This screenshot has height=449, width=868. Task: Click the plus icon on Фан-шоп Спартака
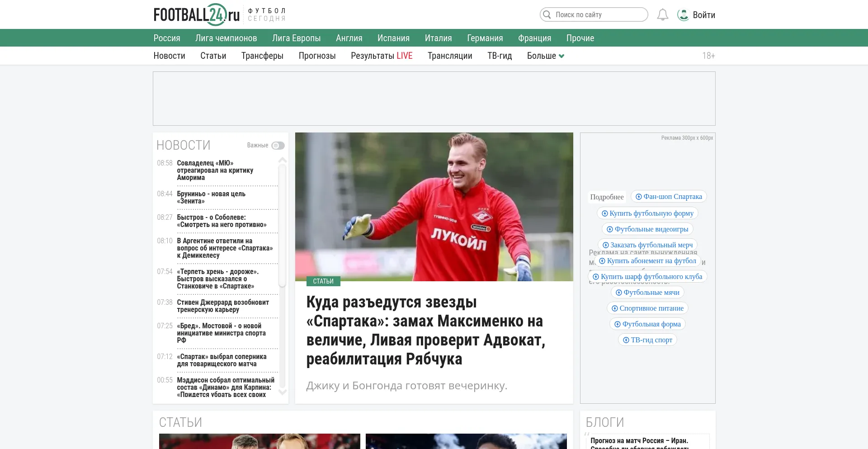tap(638, 197)
